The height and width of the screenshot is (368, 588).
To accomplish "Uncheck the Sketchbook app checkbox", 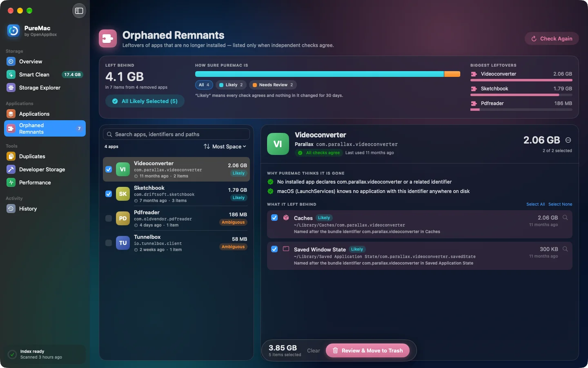I will tap(109, 194).
